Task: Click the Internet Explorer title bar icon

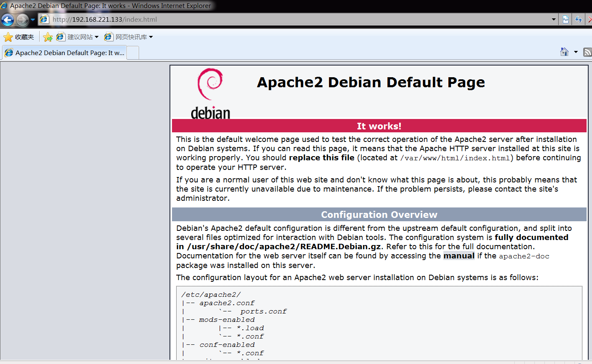Action: pos(4,5)
